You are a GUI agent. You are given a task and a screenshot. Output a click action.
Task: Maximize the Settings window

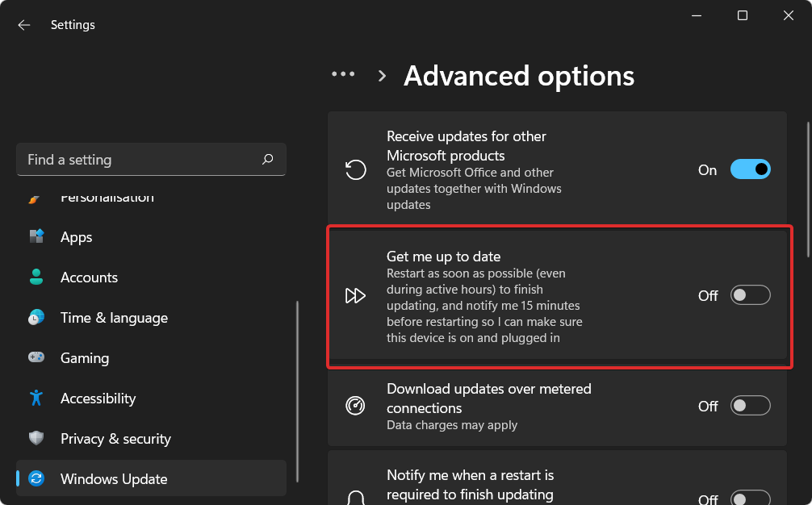coord(742,15)
